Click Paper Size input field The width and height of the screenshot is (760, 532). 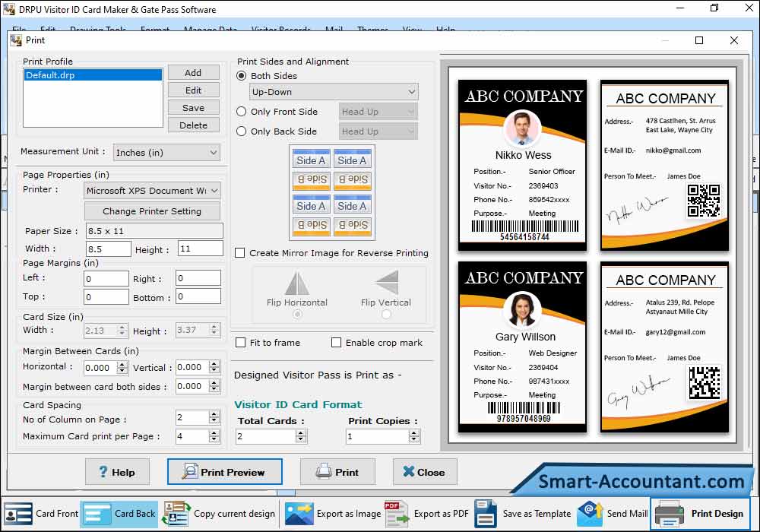click(x=154, y=230)
